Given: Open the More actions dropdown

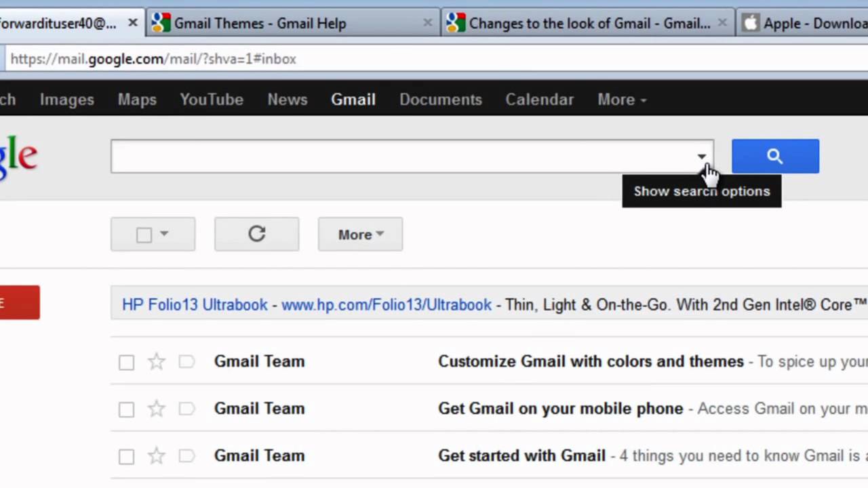Looking at the screenshot, I should click(x=360, y=235).
